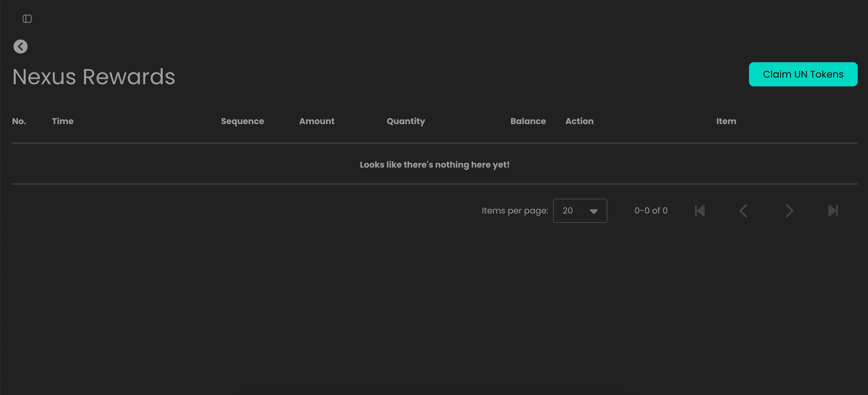Click the Sequence column header
This screenshot has width=868, height=395.
(x=242, y=121)
